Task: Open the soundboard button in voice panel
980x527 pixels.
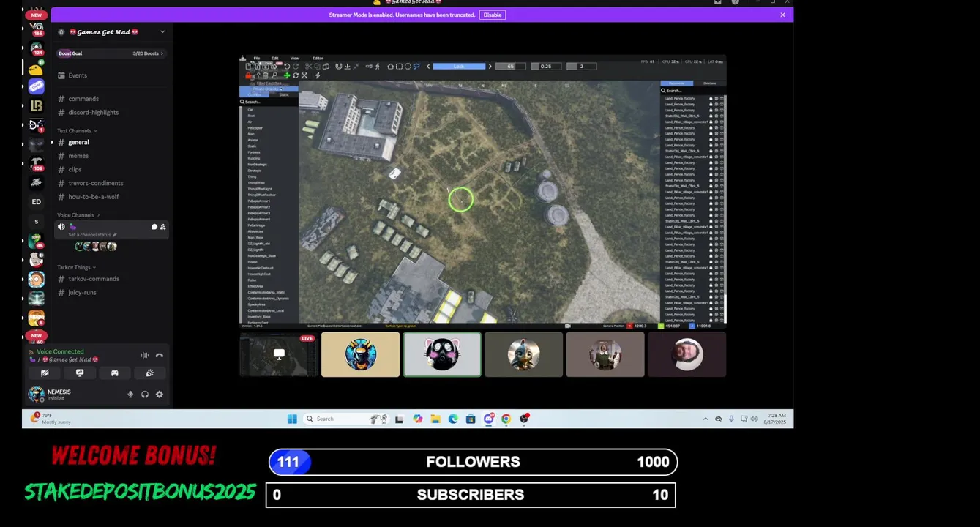Action: 149,373
